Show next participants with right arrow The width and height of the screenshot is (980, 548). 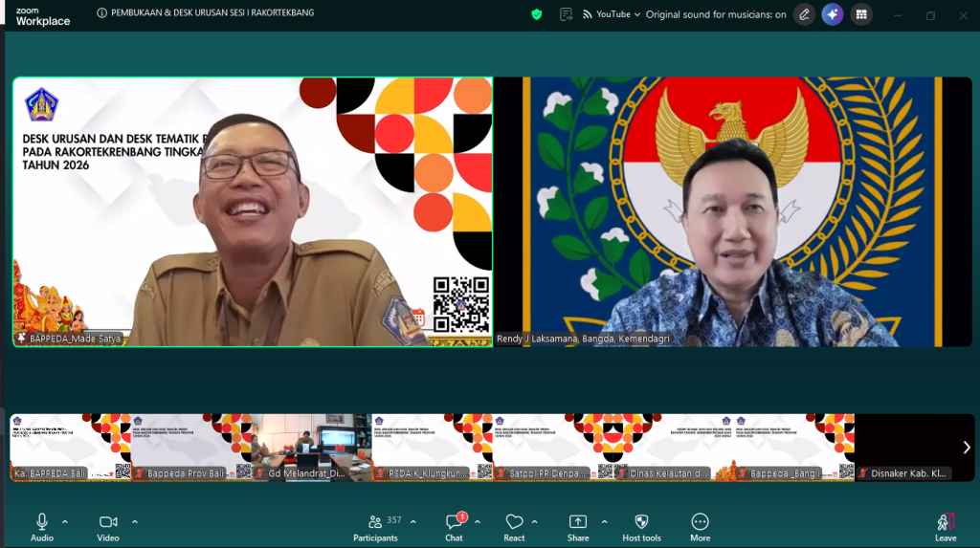(x=967, y=448)
